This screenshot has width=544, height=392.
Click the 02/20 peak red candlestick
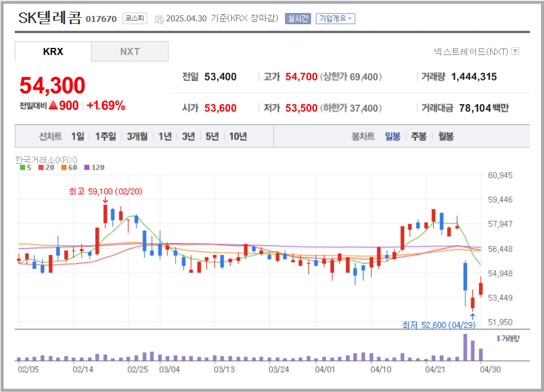[105, 215]
